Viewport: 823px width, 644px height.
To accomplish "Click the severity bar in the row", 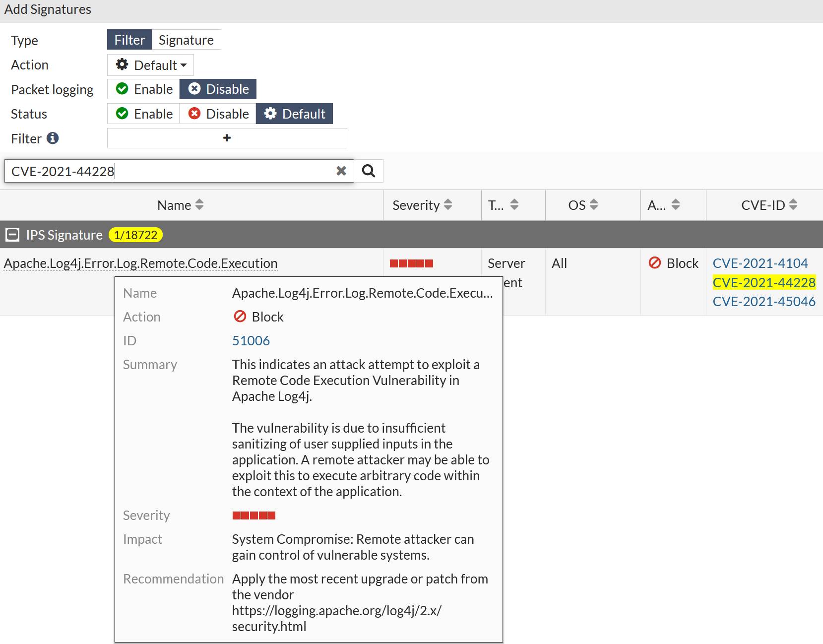I will (411, 263).
